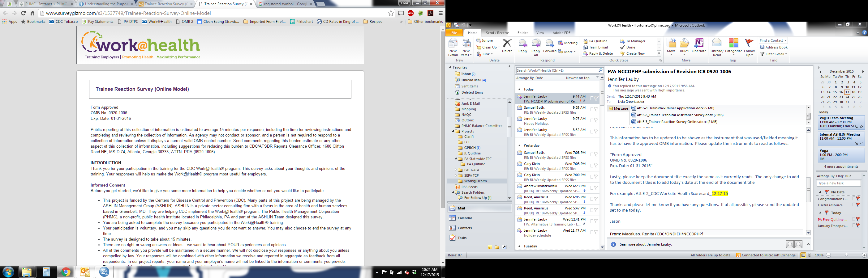Switch to Send / Receive ribbon tab
This screenshot has height=278, width=868.
point(497,33)
